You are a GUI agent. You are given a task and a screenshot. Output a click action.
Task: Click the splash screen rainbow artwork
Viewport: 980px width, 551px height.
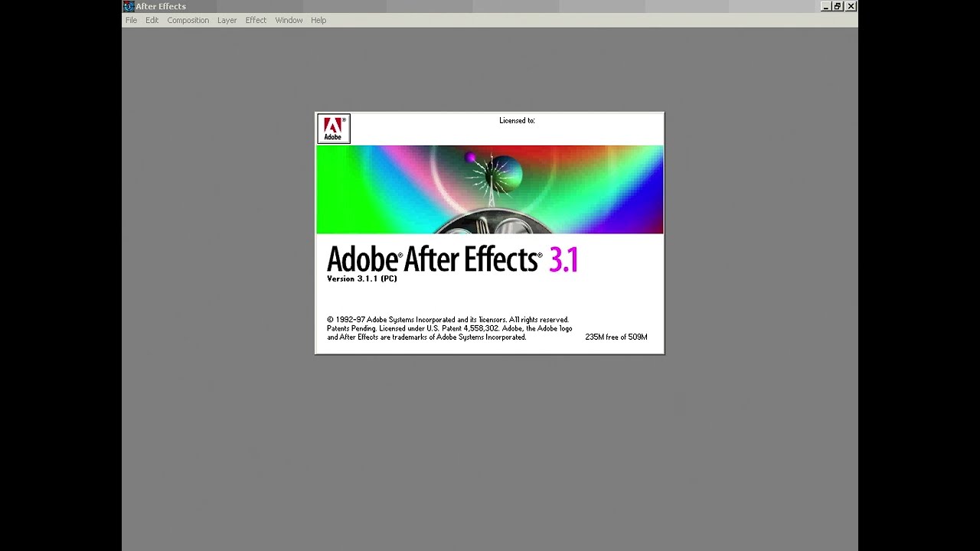tap(490, 190)
